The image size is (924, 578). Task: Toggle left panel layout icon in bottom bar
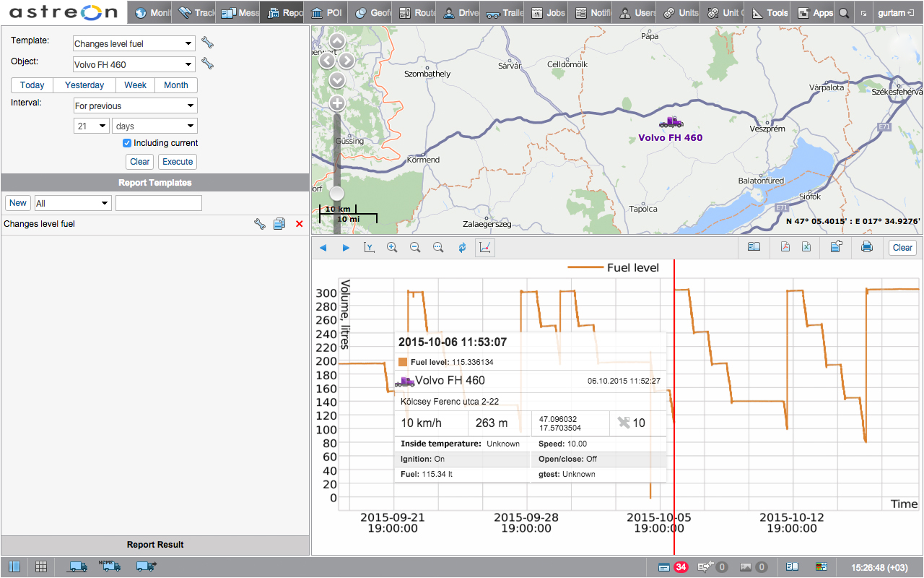coord(15,567)
